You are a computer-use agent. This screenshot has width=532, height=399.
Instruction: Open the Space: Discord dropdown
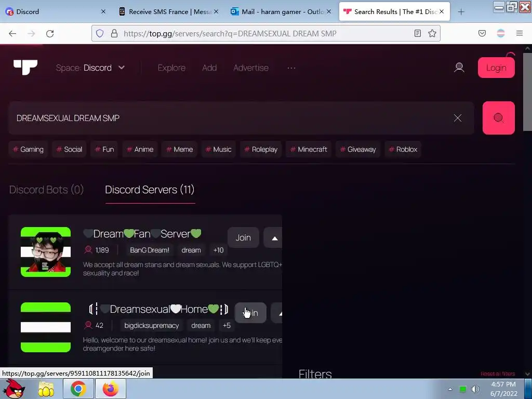pyautogui.click(x=90, y=68)
